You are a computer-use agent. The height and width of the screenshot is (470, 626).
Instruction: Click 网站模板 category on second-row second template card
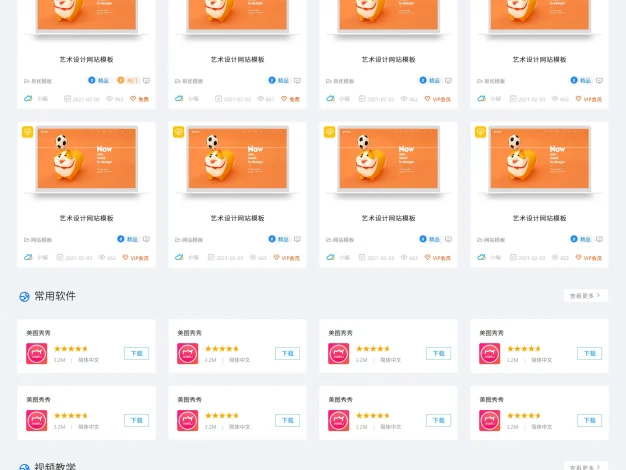pyautogui.click(x=192, y=240)
